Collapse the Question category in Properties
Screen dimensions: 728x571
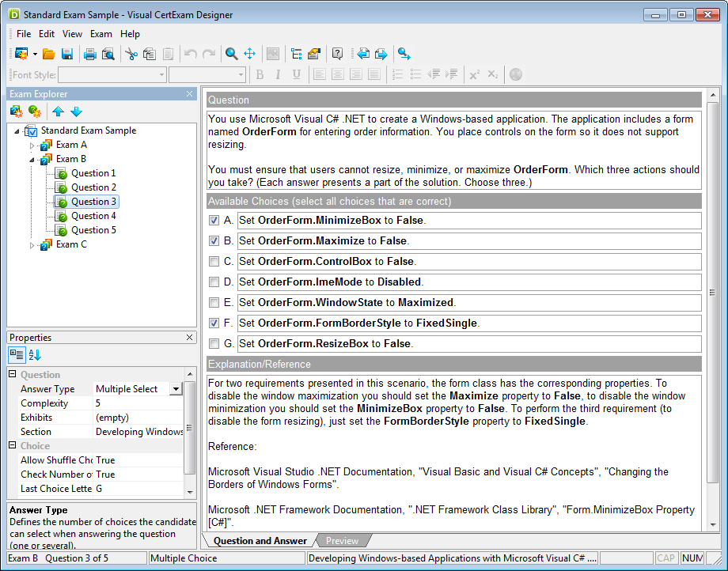click(13, 375)
